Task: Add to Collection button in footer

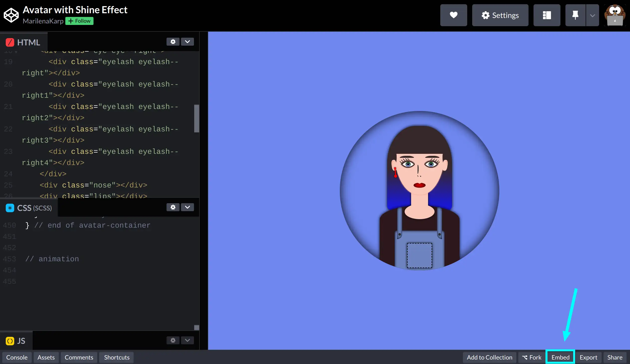Action: [x=489, y=357]
